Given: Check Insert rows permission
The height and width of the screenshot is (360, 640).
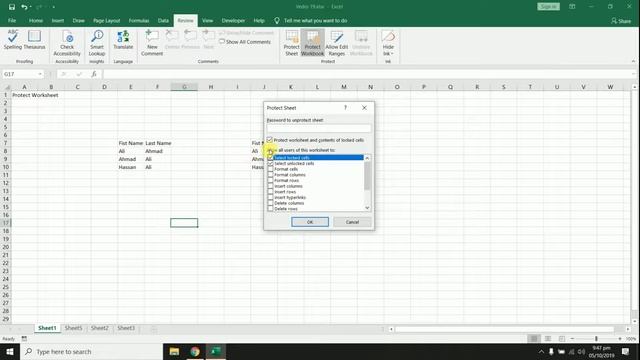Looking at the screenshot, I should (270, 192).
